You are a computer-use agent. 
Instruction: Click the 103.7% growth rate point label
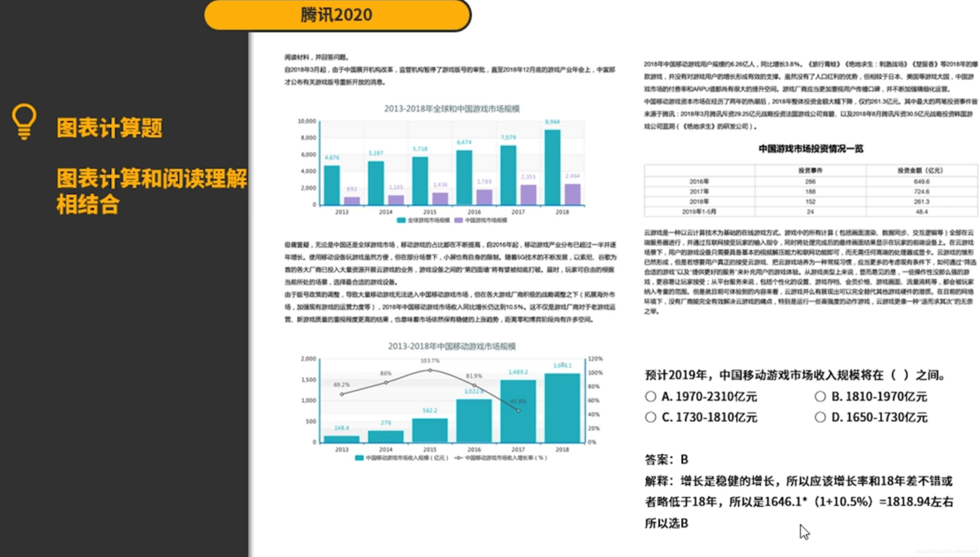(x=430, y=361)
